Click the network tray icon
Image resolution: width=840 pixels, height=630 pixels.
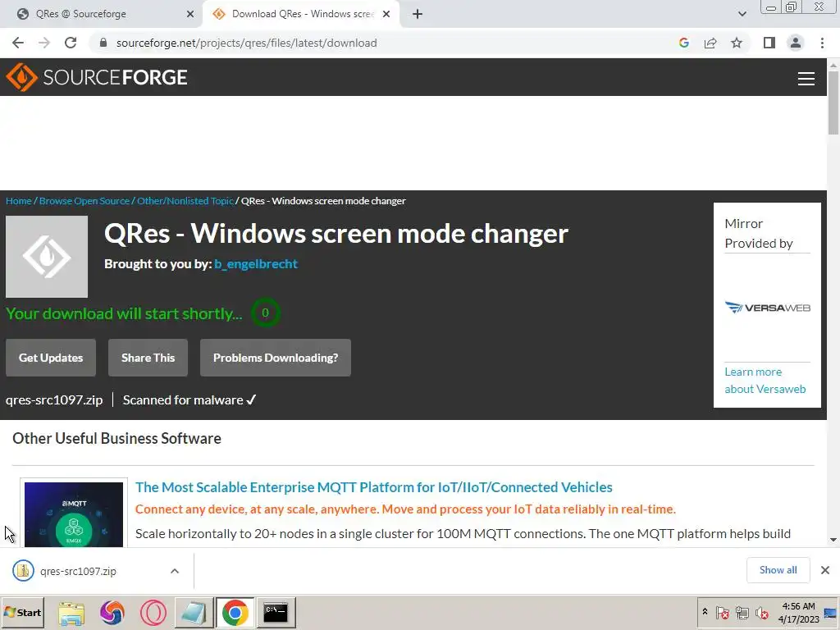pyautogui.click(x=742, y=612)
